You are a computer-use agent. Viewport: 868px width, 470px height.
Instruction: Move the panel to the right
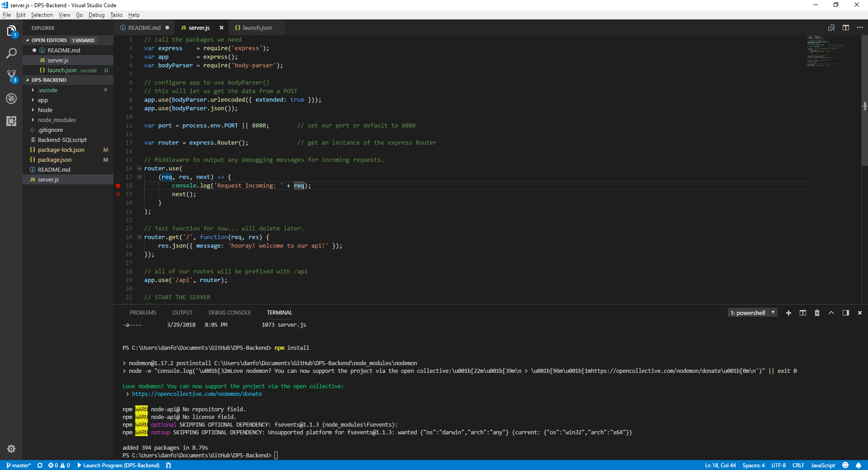(x=845, y=313)
